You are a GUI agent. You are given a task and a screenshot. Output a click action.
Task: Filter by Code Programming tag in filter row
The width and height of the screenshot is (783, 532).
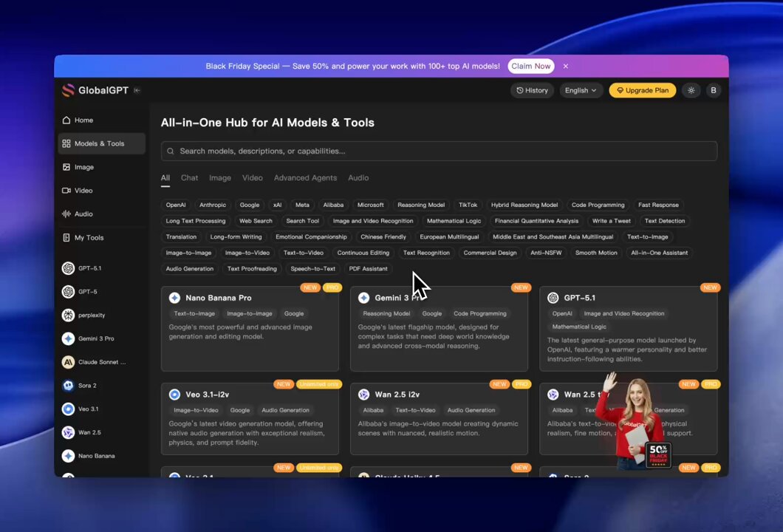(x=598, y=205)
